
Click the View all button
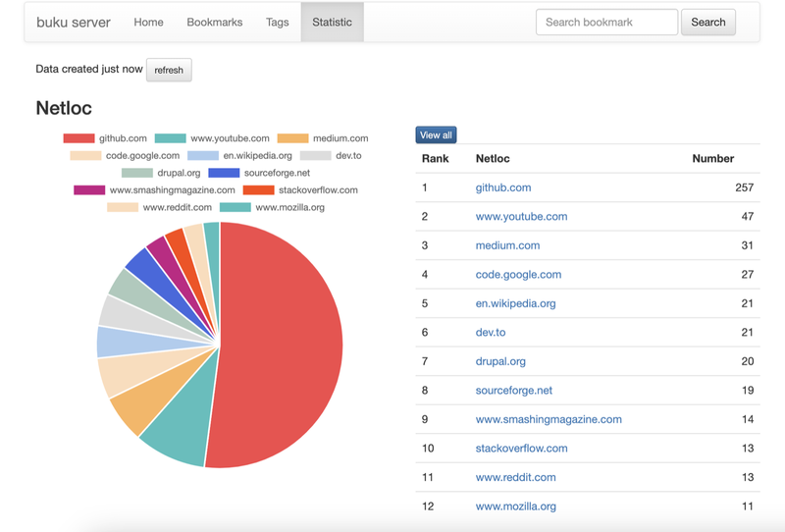click(436, 134)
